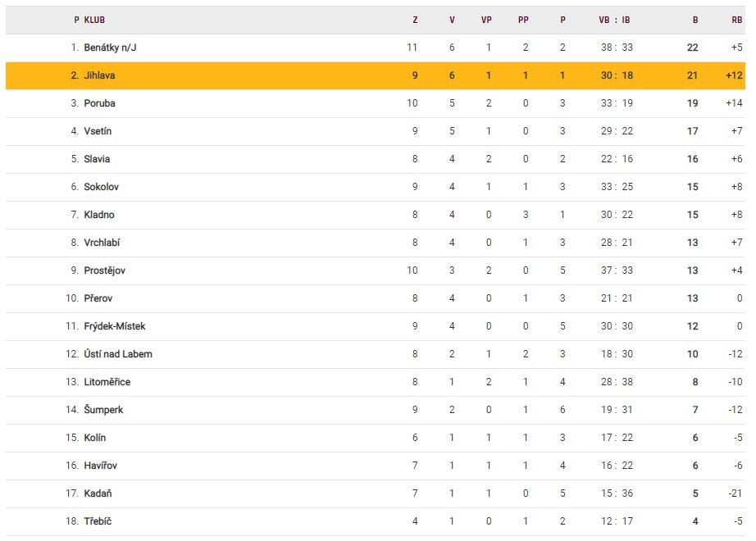Click the Z games played header
The image size is (756, 541).
(415, 20)
